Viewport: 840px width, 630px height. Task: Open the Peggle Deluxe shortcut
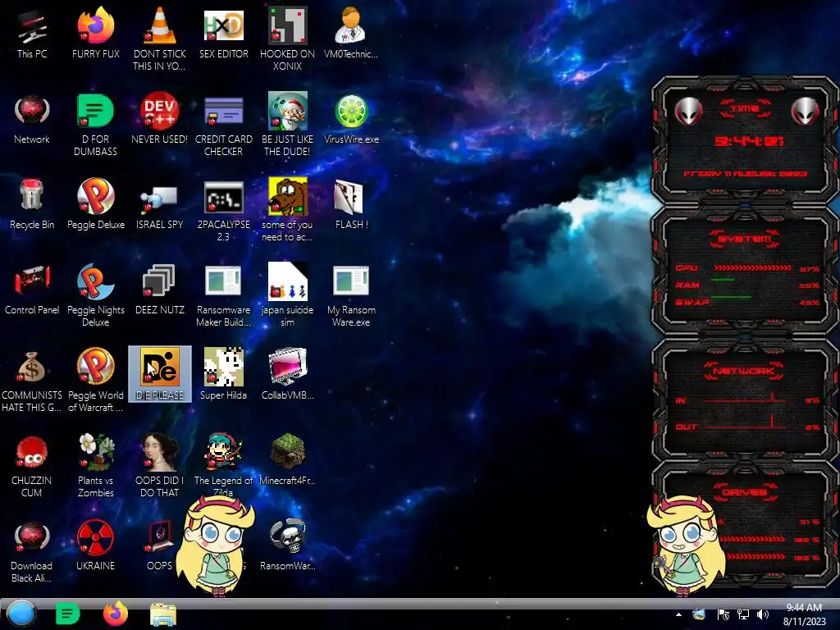(x=95, y=204)
